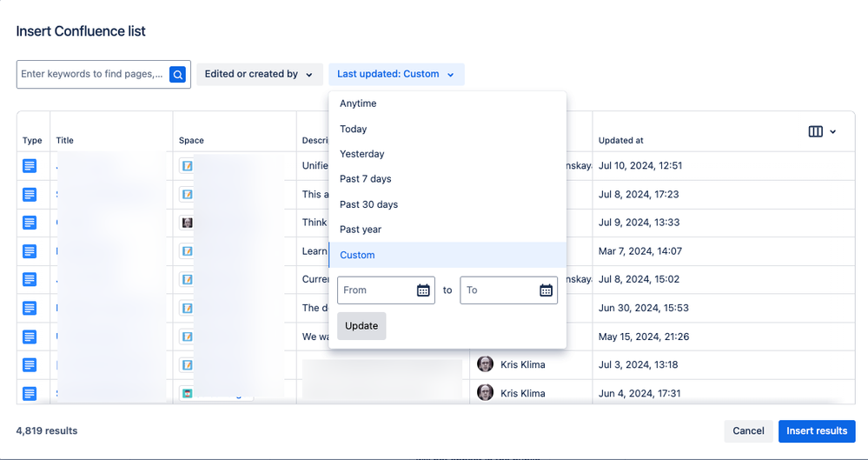This screenshot has width=868, height=460.
Task: Collapse the Last updated: Custom dropdown
Action: click(396, 74)
